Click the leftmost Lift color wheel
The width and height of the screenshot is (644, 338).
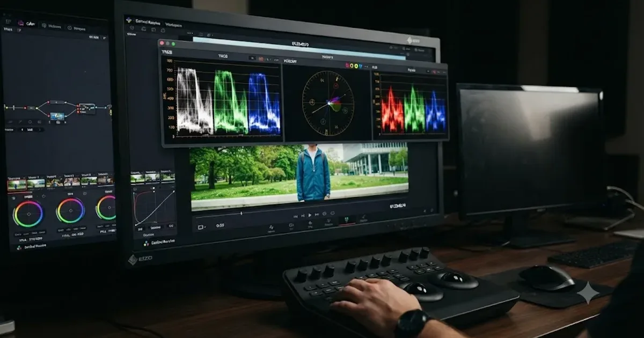click(x=28, y=214)
